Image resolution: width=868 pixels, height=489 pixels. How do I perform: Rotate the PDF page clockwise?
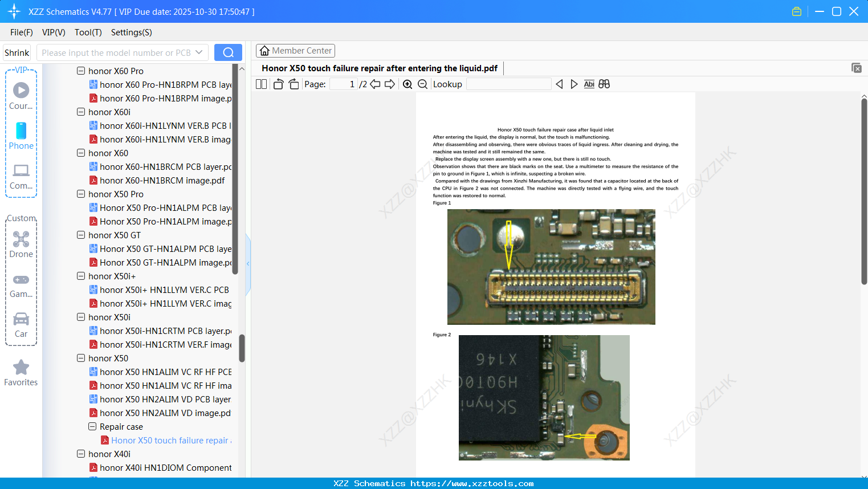tap(294, 84)
